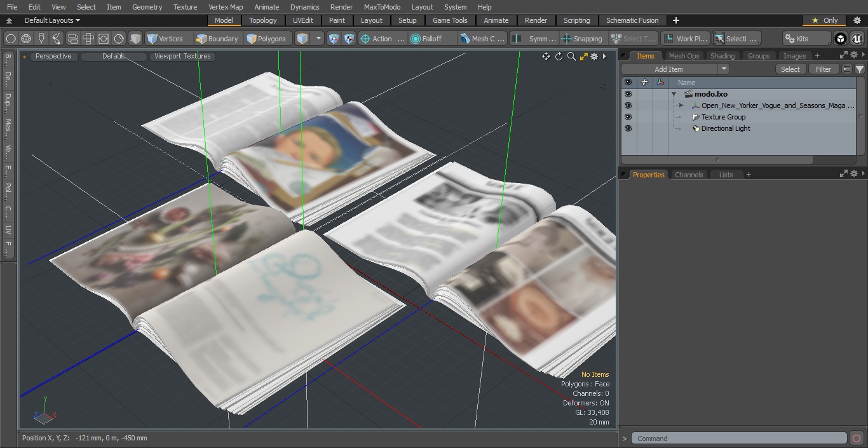Image resolution: width=868 pixels, height=448 pixels.
Task: Click the Unreal Engine icon in the toolbar
Action: click(857, 39)
